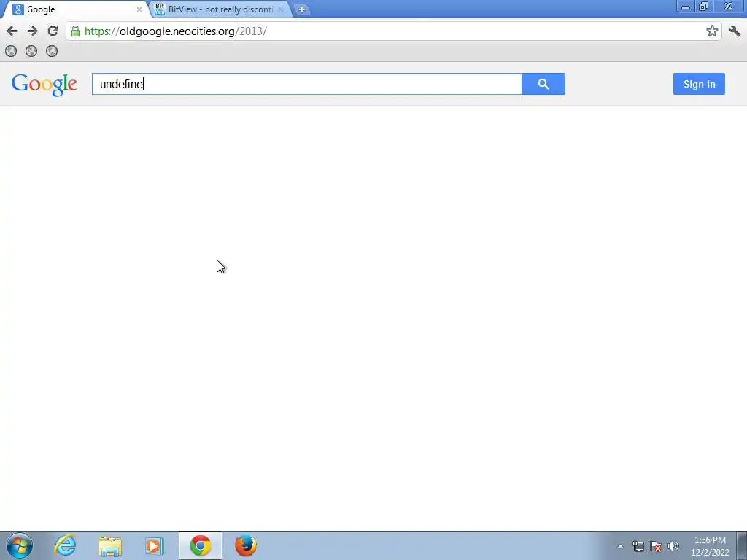Open Windows Media Player from the taskbar
Screen dimensions: 747x560
[155, 545]
